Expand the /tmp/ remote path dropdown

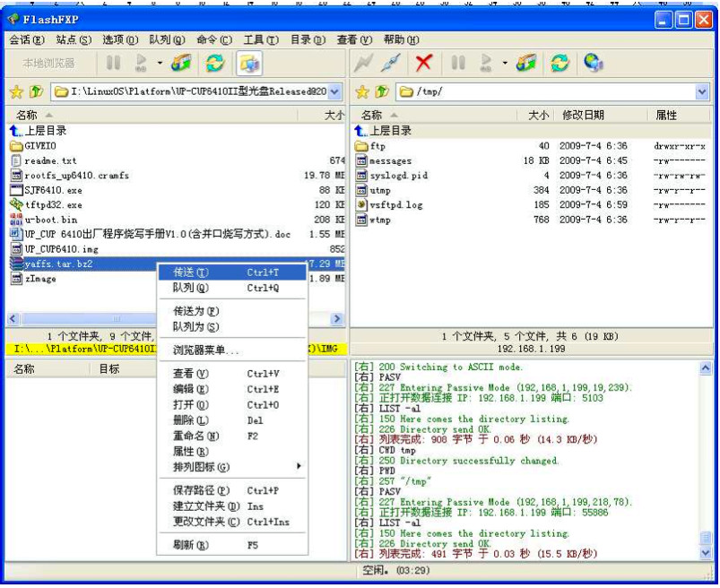(702, 91)
